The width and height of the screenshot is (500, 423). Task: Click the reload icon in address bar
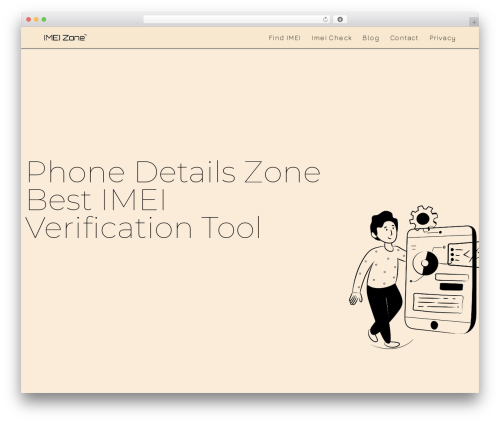[325, 19]
